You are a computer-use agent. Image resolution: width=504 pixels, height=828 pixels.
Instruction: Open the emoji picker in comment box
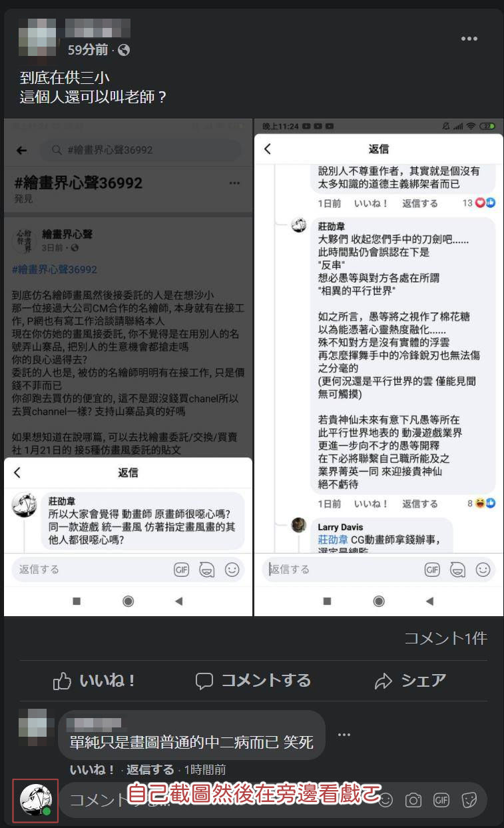click(x=385, y=800)
